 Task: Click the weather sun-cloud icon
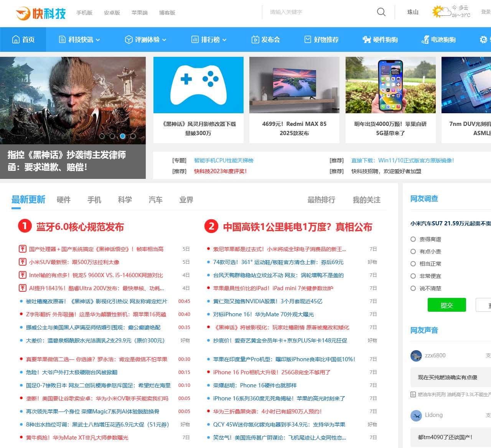[441, 12]
